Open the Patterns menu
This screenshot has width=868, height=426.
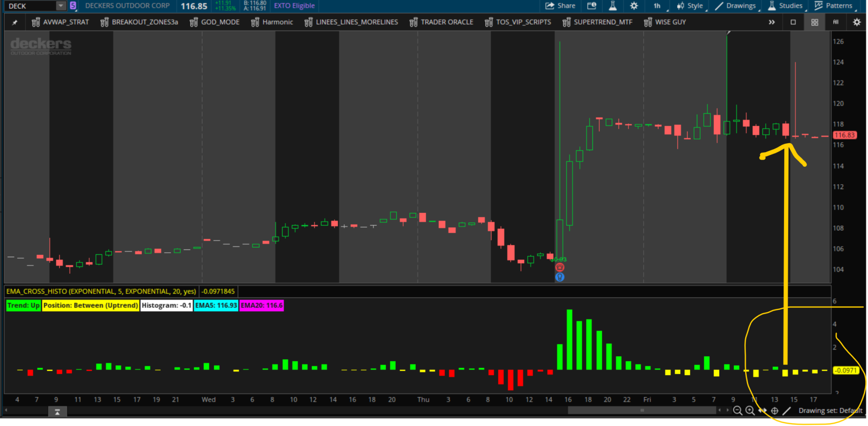pyautogui.click(x=834, y=6)
